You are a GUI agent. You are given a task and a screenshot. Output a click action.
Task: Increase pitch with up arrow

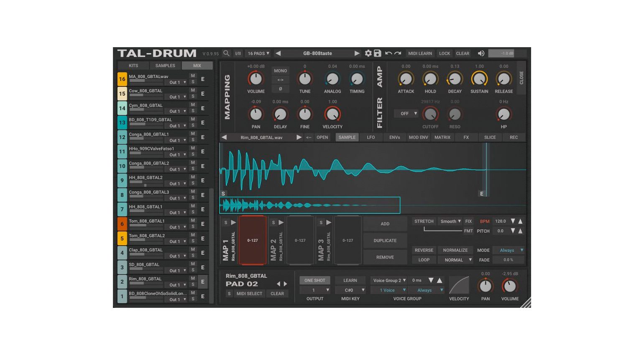click(520, 231)
